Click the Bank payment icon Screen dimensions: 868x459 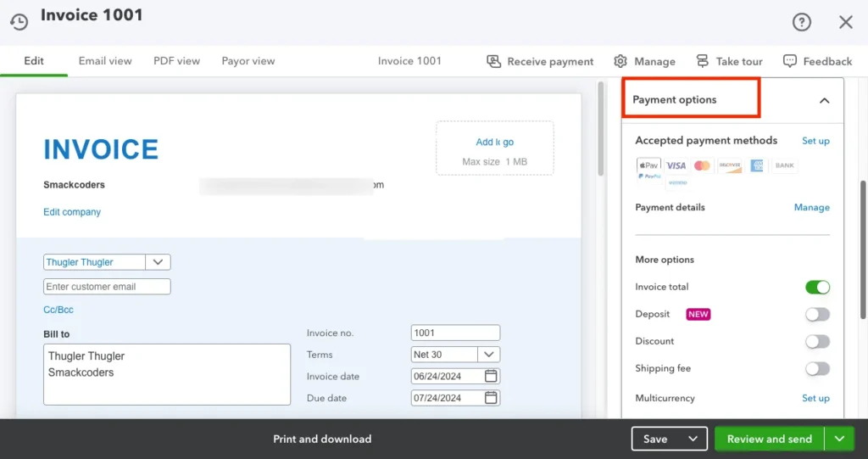(x=784, y=165)
